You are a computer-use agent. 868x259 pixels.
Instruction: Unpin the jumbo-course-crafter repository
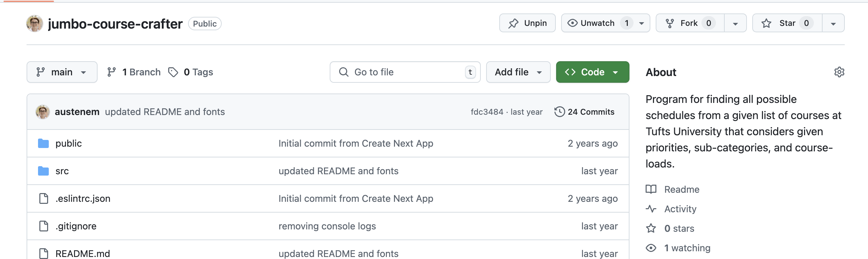527,23
